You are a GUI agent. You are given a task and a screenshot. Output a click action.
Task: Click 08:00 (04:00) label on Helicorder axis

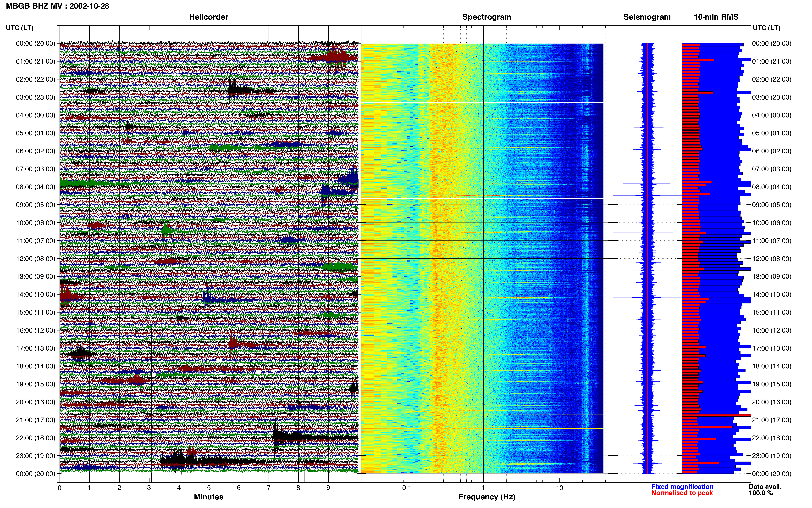(x=35, y=187)
